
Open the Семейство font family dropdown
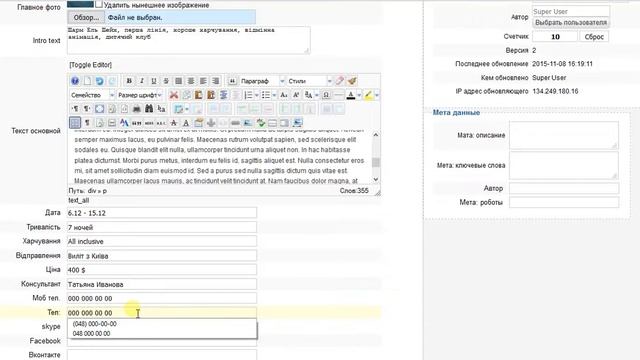(92, 95)
